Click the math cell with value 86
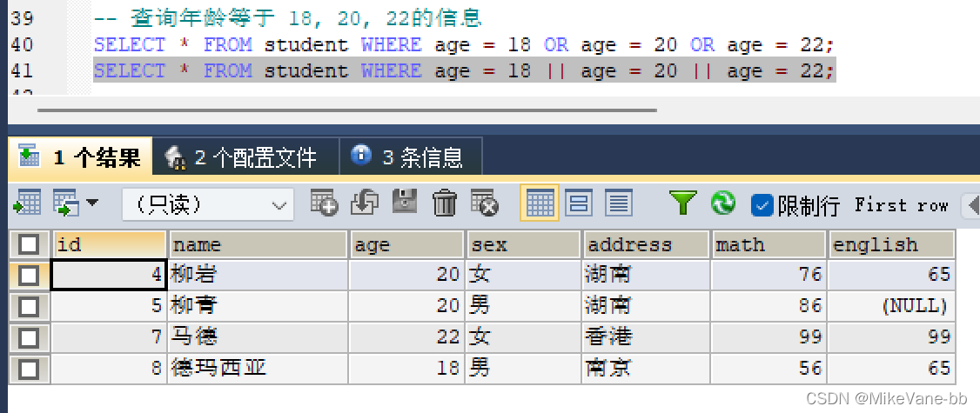Image resolution: width=980 pixels, height=413 pixels. click(769, 306)
